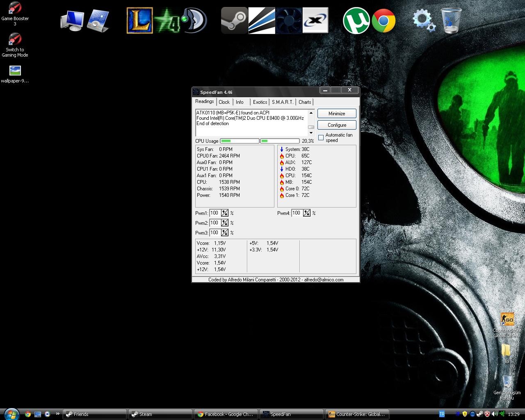
Task: Click the TR language indicator in tray
Action: click(x=442, y=414)
